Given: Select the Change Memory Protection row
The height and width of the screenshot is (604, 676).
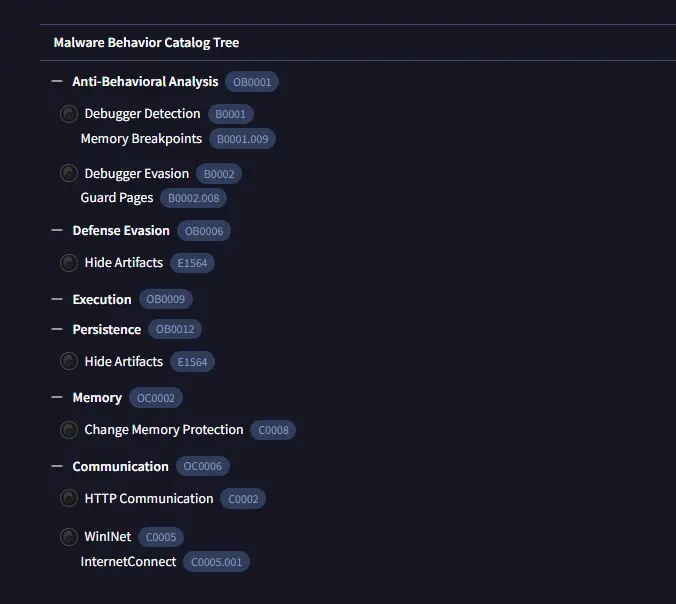Looking at the screenshot, I should point(164,430).
